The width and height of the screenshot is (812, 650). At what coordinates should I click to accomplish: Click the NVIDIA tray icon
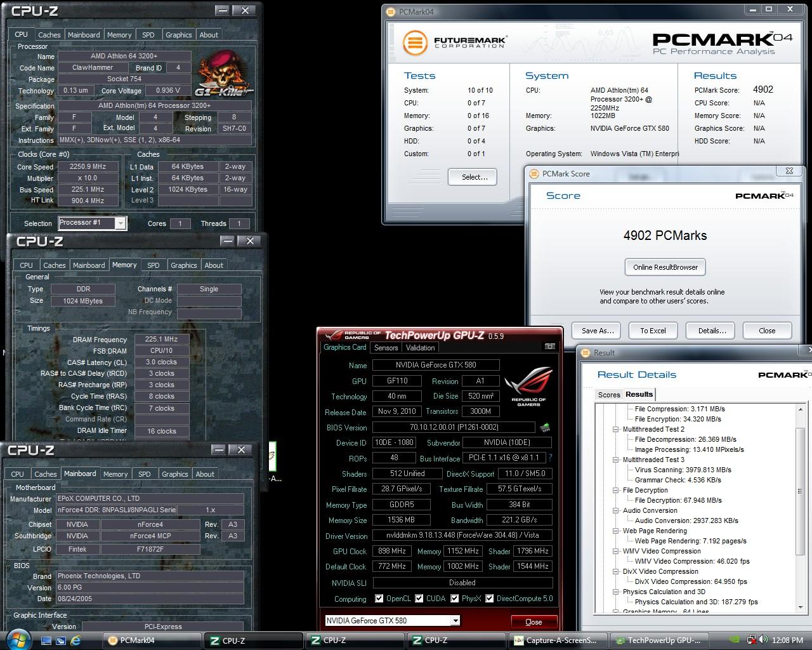[735, 640]
